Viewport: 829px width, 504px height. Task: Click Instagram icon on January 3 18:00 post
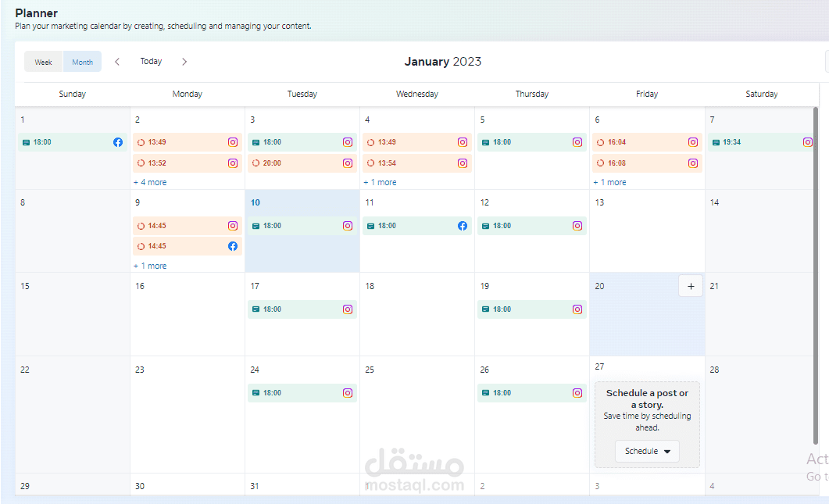348,142
